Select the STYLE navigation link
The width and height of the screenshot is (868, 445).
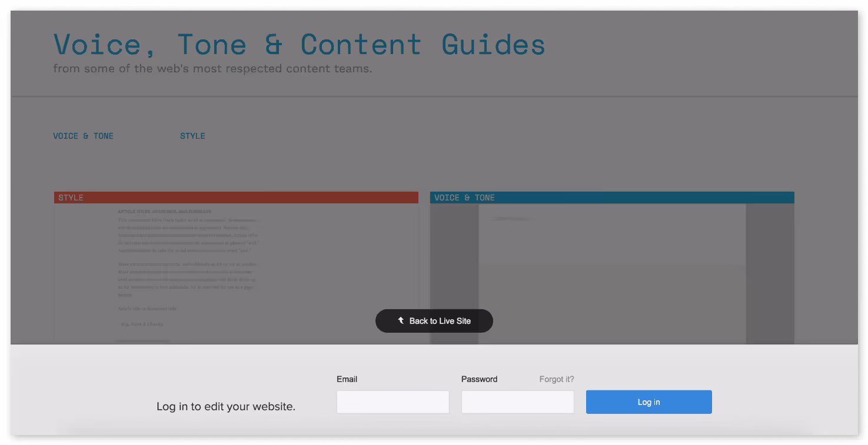(193, 136)
